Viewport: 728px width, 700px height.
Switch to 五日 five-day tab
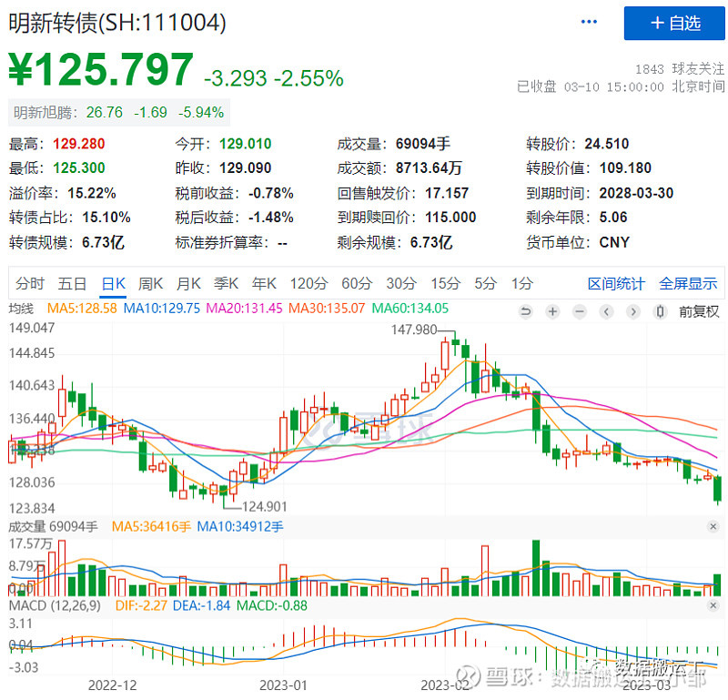(72, 283)
